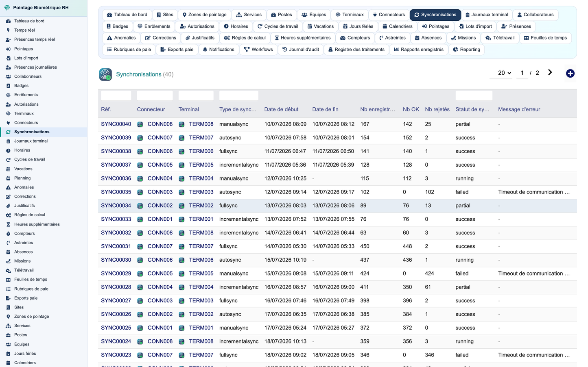Viewport: 588px width, 367px height.
Task: Click Corrections edit icon in sidebar
Action: pyautogui.click(x=8, y=197)
